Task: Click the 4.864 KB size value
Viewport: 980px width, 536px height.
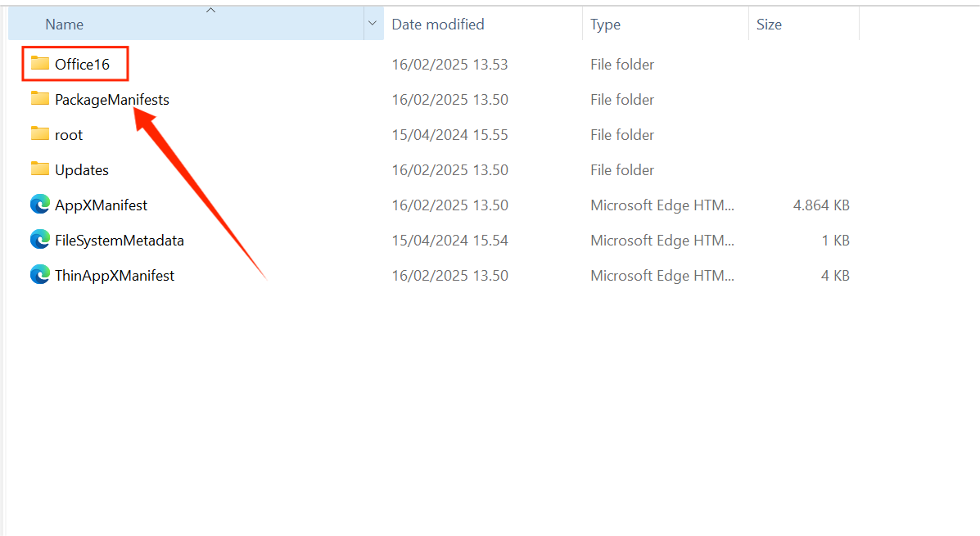Action: click(x=820, y=205)
